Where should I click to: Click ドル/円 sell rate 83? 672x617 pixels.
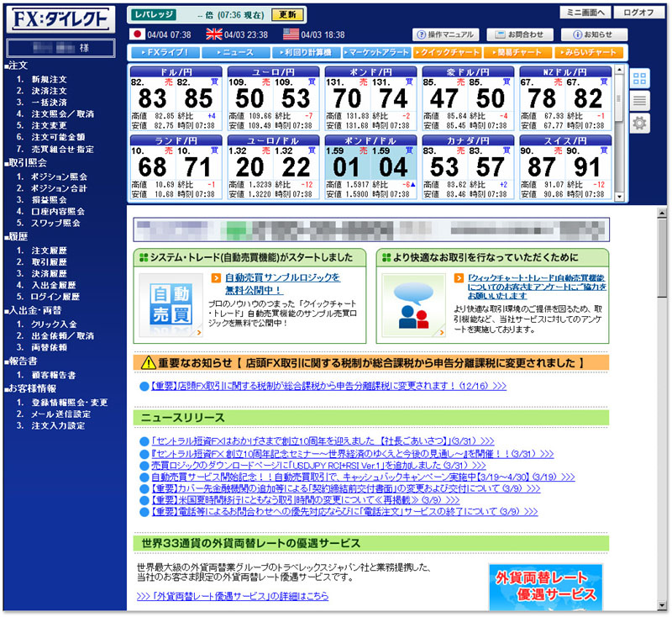152,98
